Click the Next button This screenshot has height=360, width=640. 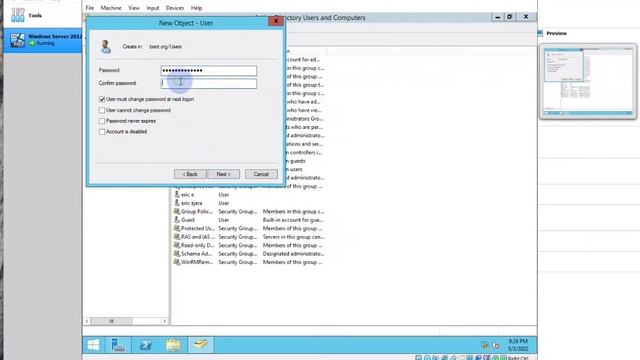pos(223,174)
